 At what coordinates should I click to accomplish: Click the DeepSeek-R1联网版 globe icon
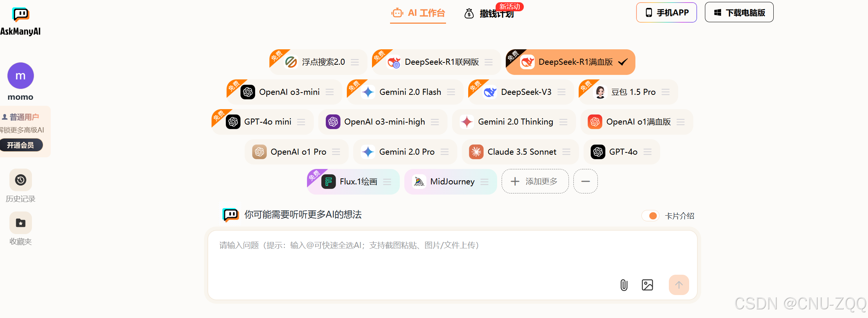click(394, 62)
